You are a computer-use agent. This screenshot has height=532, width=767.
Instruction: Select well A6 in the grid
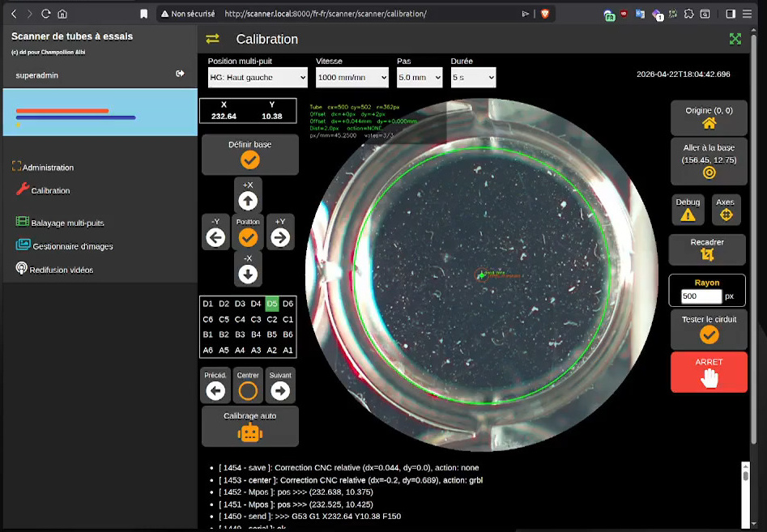(x=208, y=350)
